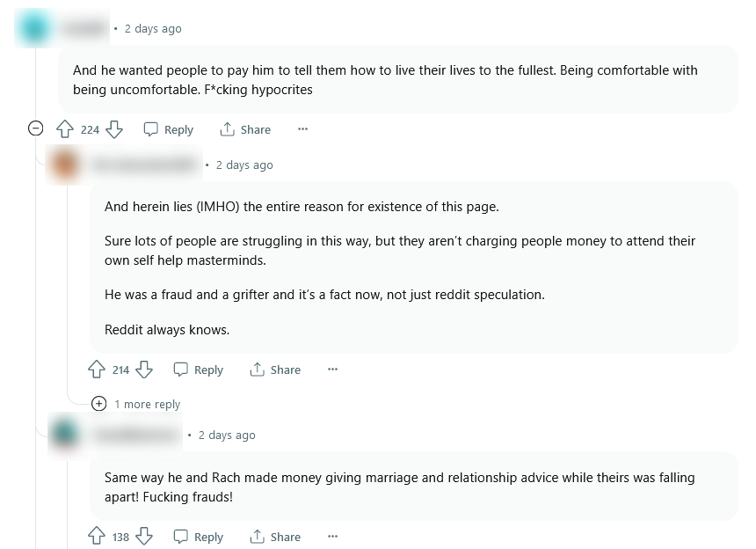Reply to the 'Reddit always knows' comment

pyautogui.click(x=198, y=370)
